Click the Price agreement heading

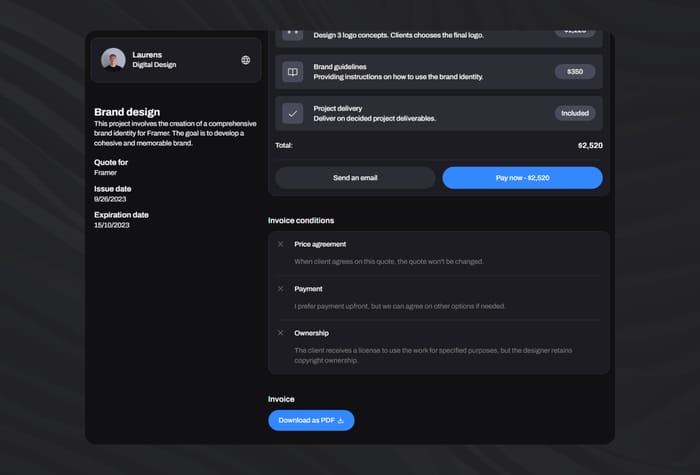(320, 244)
